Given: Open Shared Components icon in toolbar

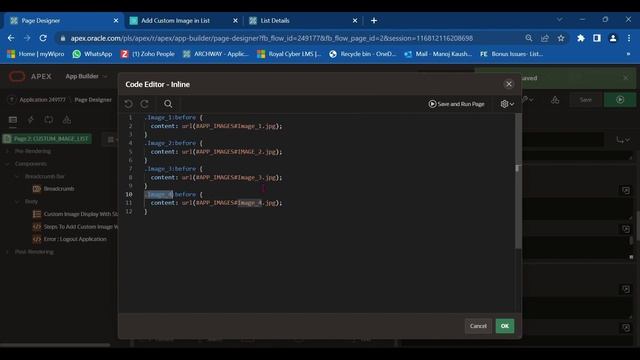Looking at the screenshot, I should coord(555,100).
